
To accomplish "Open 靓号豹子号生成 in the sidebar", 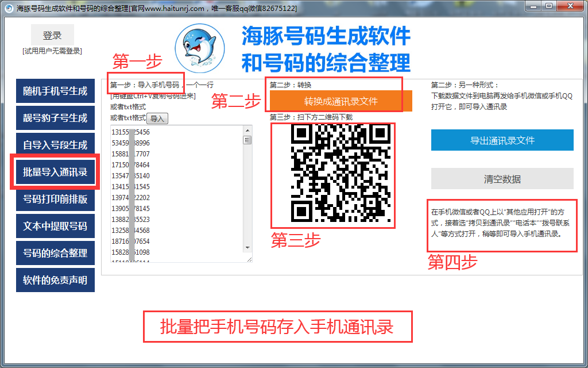I will point(55,118).
